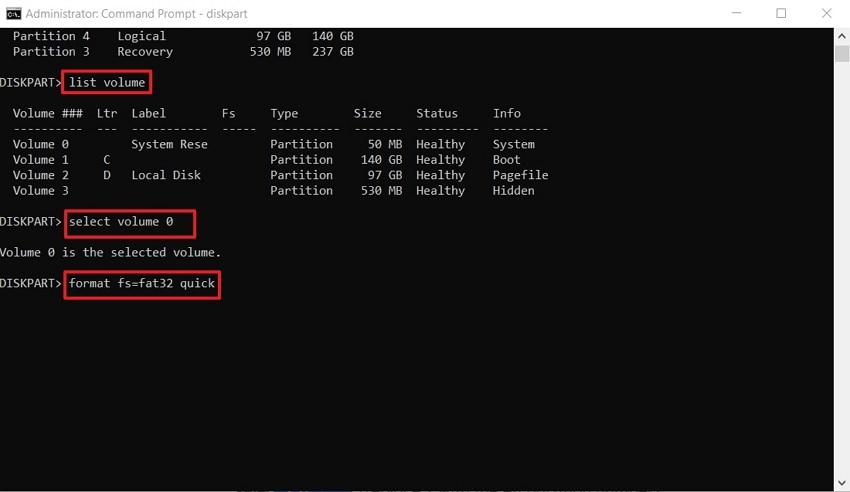The image size is (850, 492).
Task: Click the 'Info' column header
Action: [x=506, y=113]
